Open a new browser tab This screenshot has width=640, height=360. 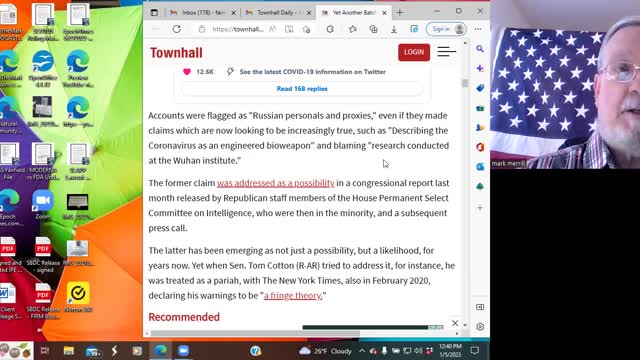(x=400, y=13)
